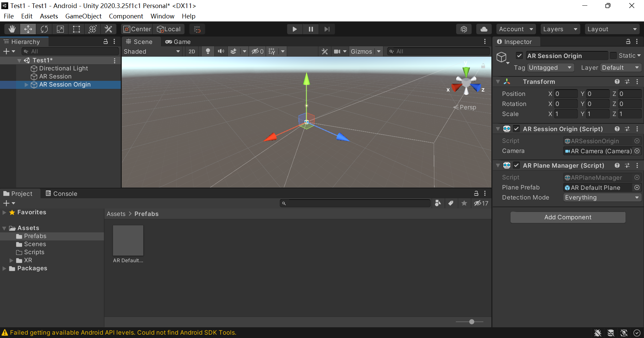Select the Rotate tool
The height and width of the screenshot is (338, 644).
[x=44, y=29]
